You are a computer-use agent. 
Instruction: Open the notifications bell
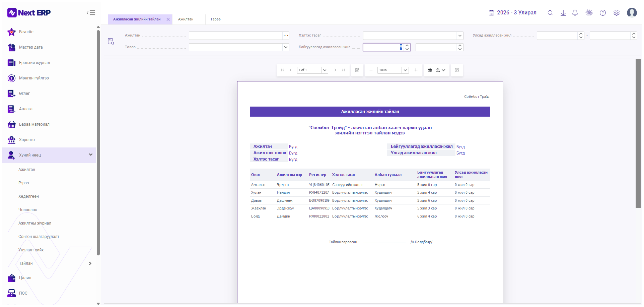pyautogui.click(x=575, y=13)
